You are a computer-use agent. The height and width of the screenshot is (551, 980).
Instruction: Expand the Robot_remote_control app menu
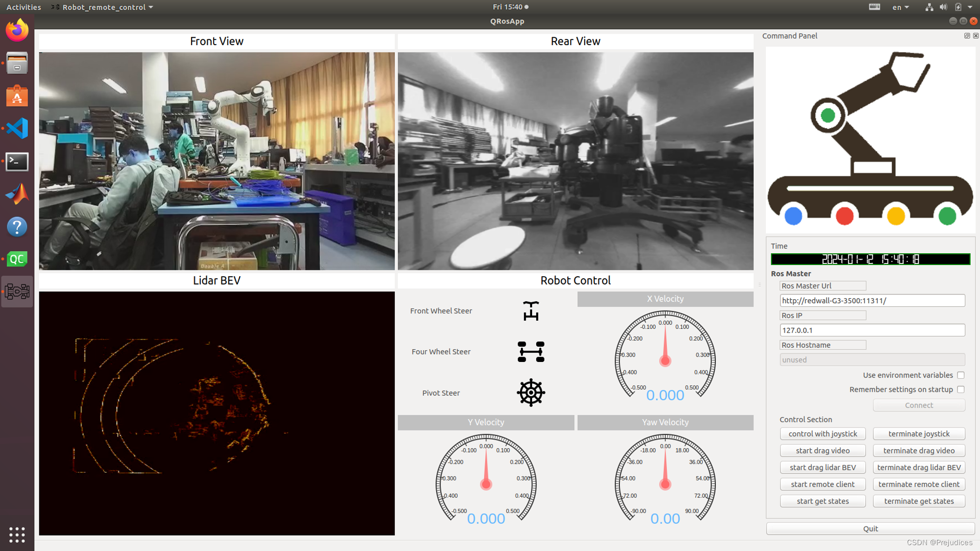[103, 7]
